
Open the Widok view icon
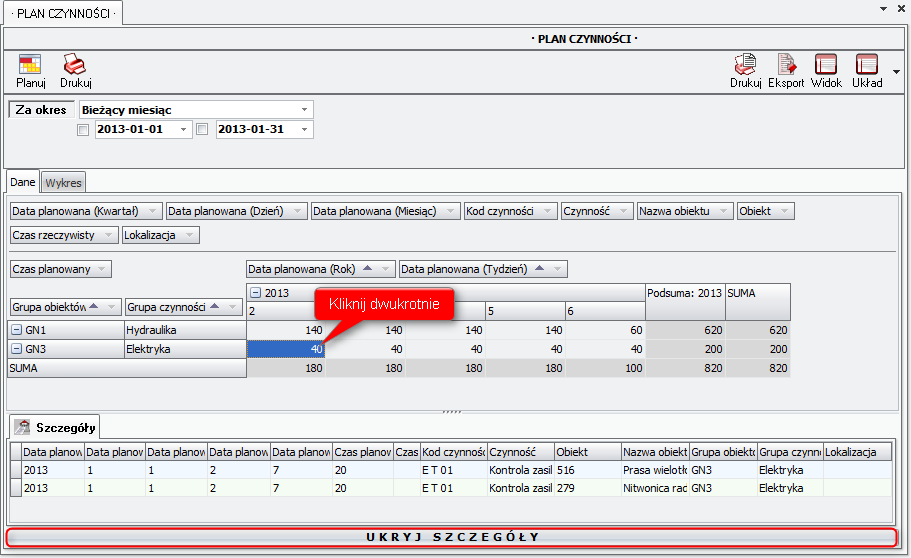point(826,66)
